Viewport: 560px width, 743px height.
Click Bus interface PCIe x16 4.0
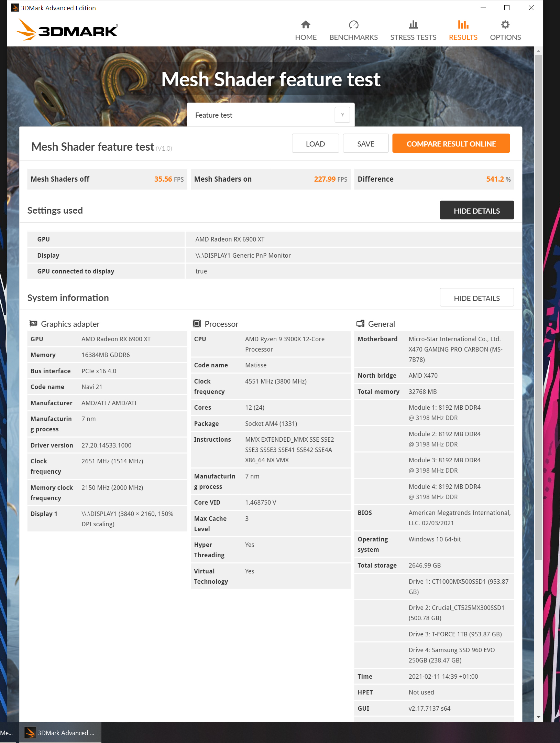point(99,371)
